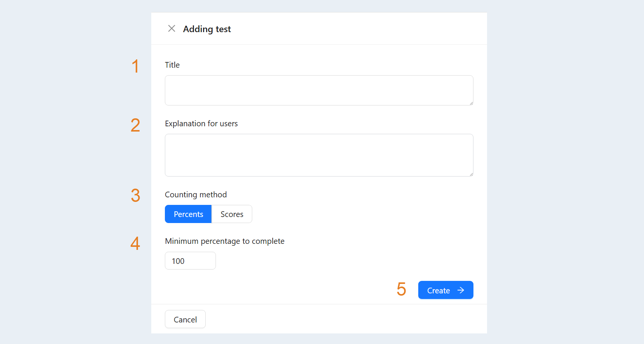Image resolution: width=644 pixels, height=344 pixels.
Task: Click the Minimum percentage to complete label
Action: pyautogui.click(x=225, y=241)
